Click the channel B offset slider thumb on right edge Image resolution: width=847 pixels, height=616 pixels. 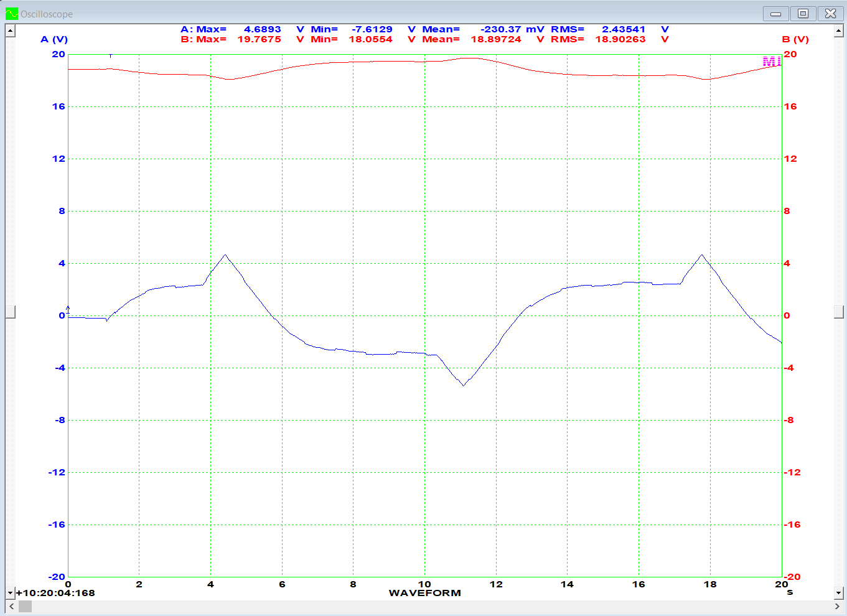tap(838, 312)
